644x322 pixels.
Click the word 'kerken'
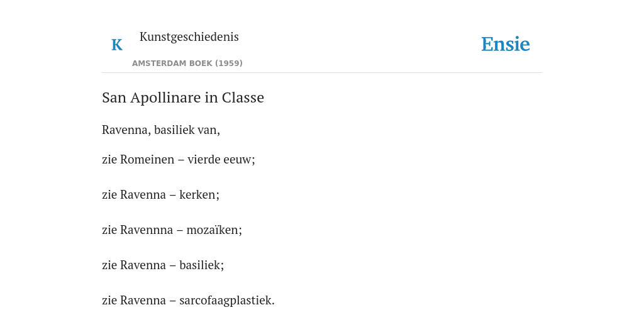198,195
